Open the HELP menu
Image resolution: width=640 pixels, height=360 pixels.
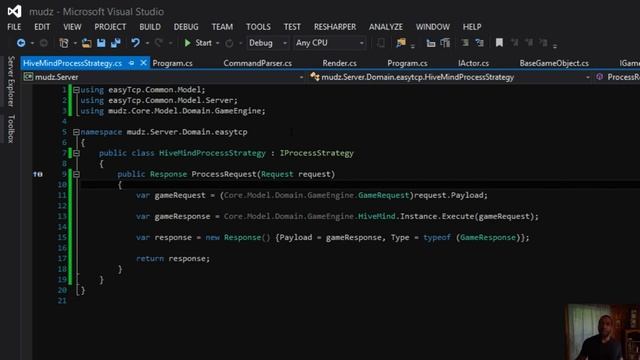point(472,27)
